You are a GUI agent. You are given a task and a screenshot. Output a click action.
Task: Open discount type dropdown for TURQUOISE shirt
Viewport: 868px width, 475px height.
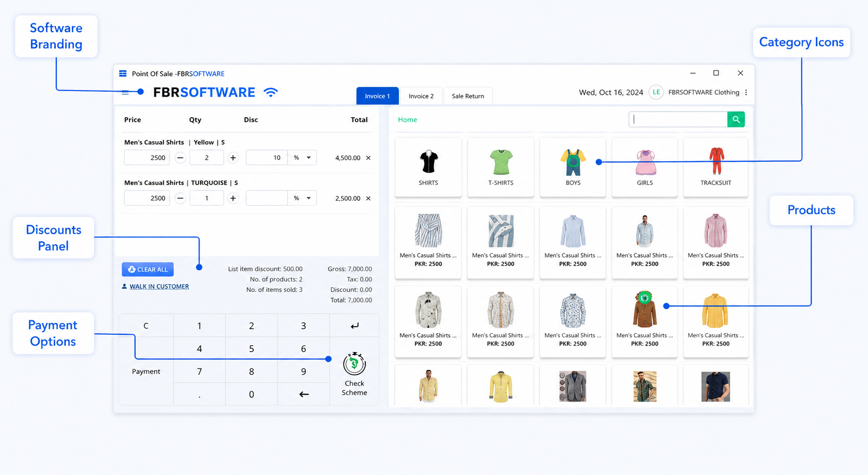click(302, 198)
